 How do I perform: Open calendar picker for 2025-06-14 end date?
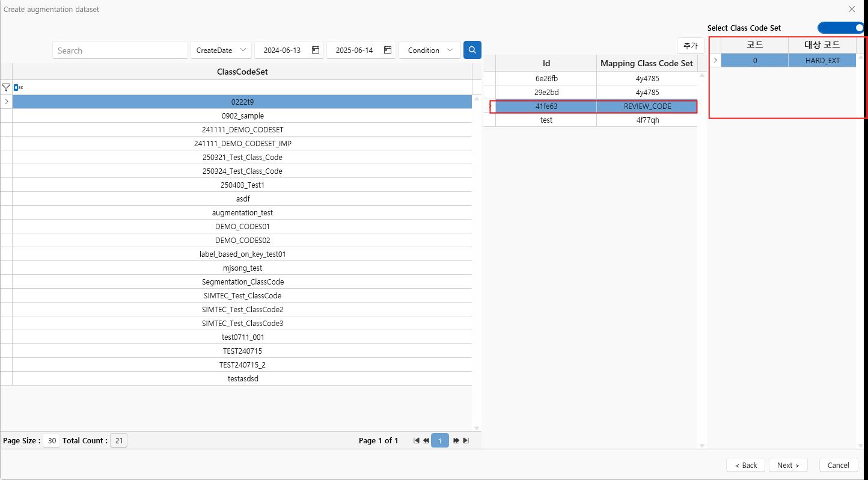[x=388, y=50]
